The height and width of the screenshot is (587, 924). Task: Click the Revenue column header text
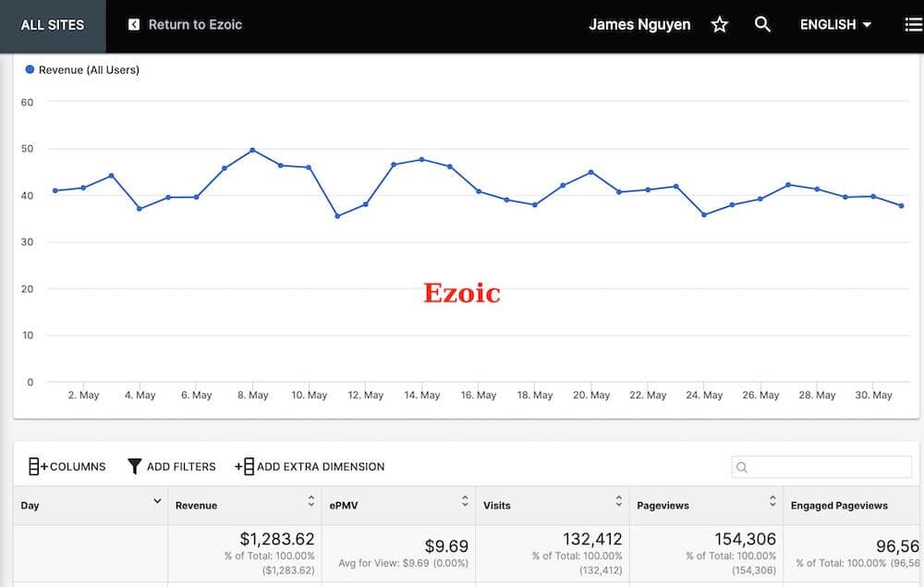coord(196,506)
